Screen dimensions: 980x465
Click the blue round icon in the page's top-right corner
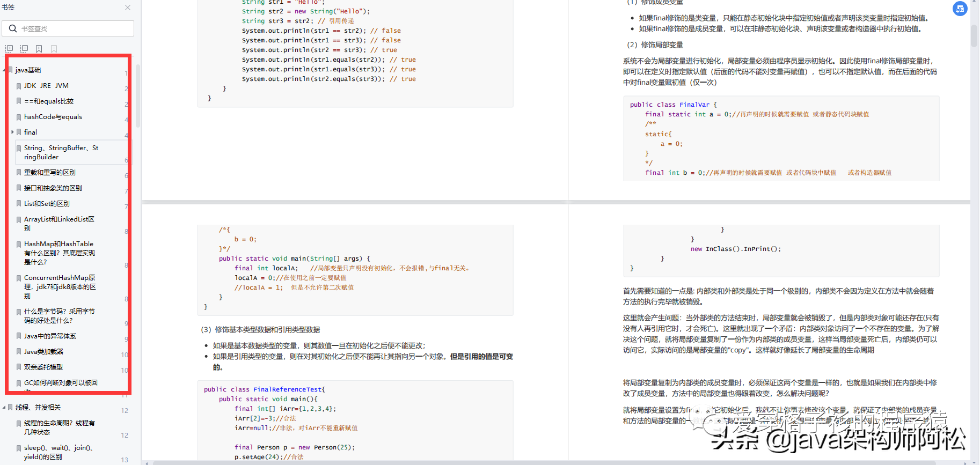960,9
